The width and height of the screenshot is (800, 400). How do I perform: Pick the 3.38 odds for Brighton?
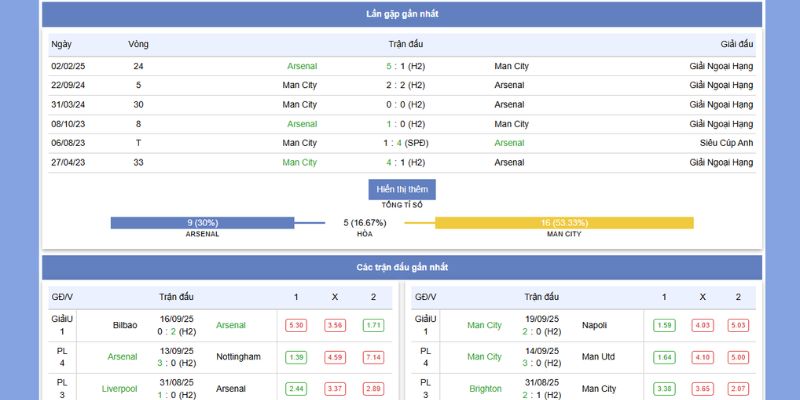pyautogui.click(x=664, y=388)
